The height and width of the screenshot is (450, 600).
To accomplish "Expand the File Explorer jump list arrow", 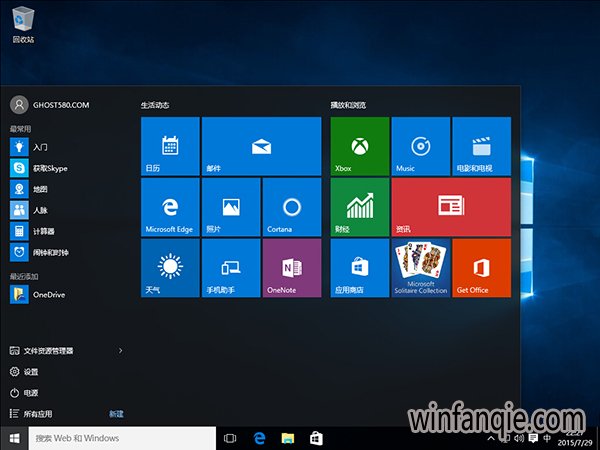I will click(x=121, y=351).
